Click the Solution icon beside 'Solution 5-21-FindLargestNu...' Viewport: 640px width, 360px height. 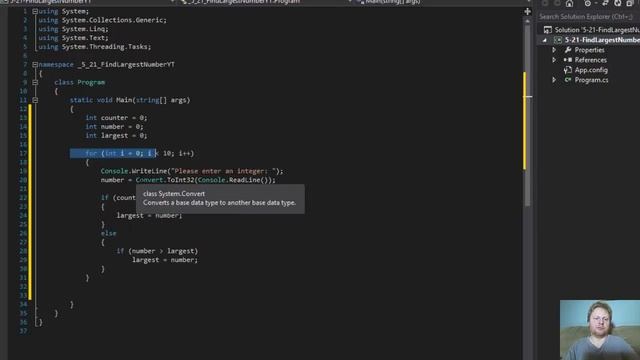click(x=548, y=30)
